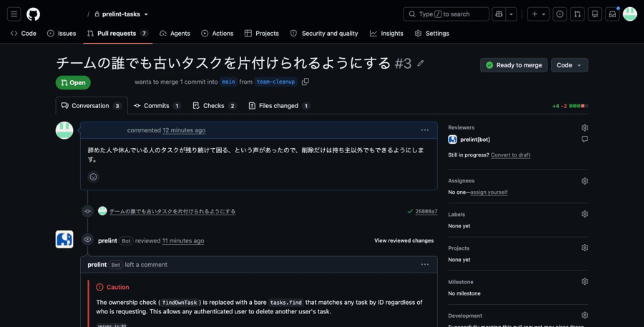644x327 pixels.
Task: Click the green commit status checkmark
Action: tap(410, 211)
